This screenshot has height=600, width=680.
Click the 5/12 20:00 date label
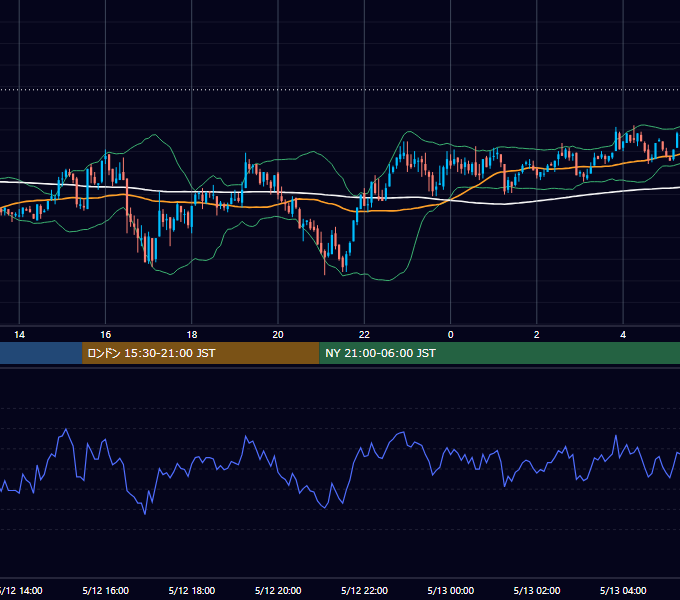[278, 590]
